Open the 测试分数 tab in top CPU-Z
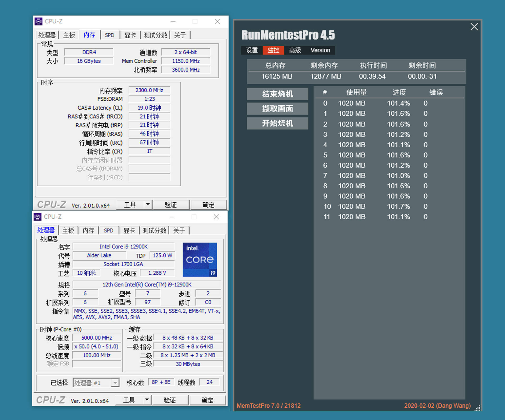This screenshot has height=420, width=505. tap(155, 35)
